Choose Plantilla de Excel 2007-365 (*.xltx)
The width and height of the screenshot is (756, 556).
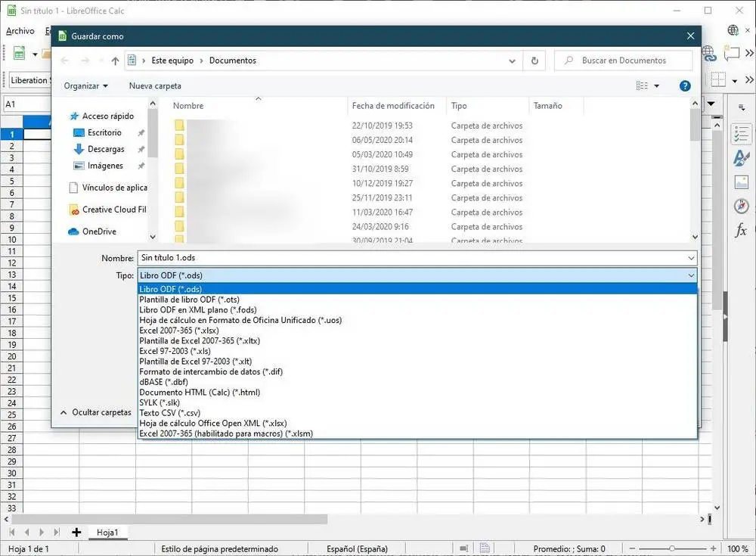coord(417,340)
